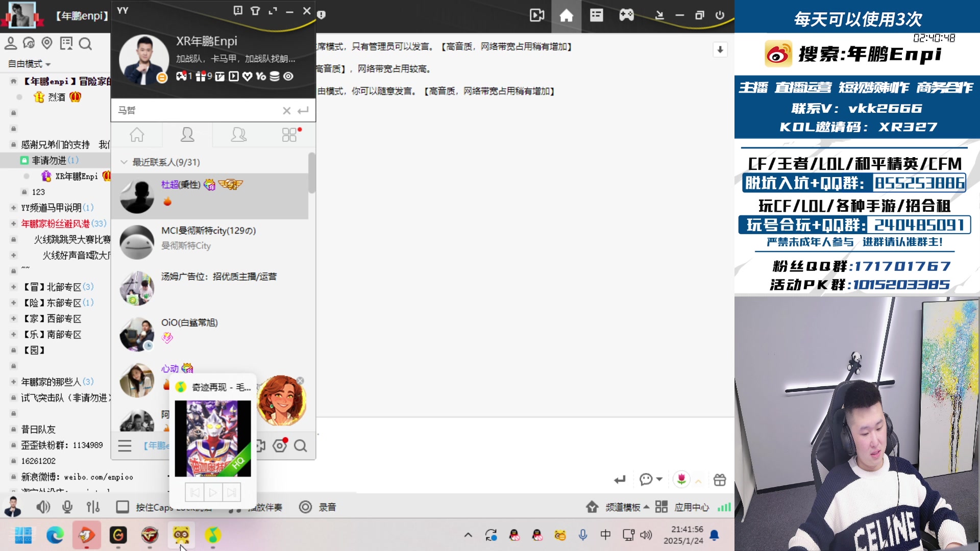Toggle the microphone icon in the bottom bar

67,507
